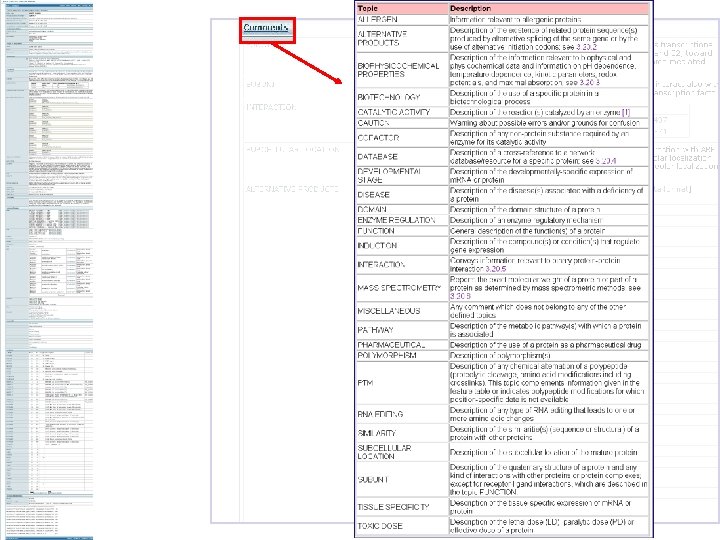This screenshot has width=720, height=540.
Task: Select the TOXIC DOSE topic cell
Action: pos(403,526)
